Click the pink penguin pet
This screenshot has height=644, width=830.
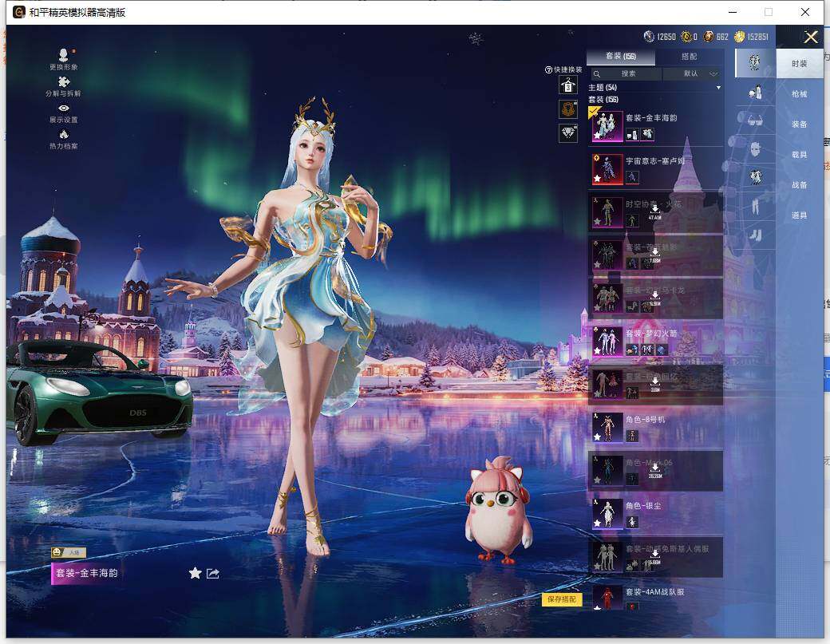[x=498, y=510]
